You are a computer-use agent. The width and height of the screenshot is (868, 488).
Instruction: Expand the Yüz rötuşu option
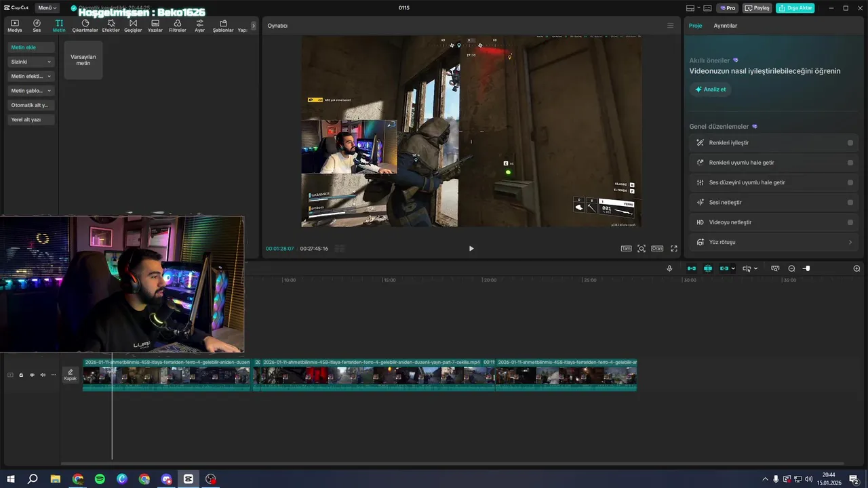coord(774,242)
